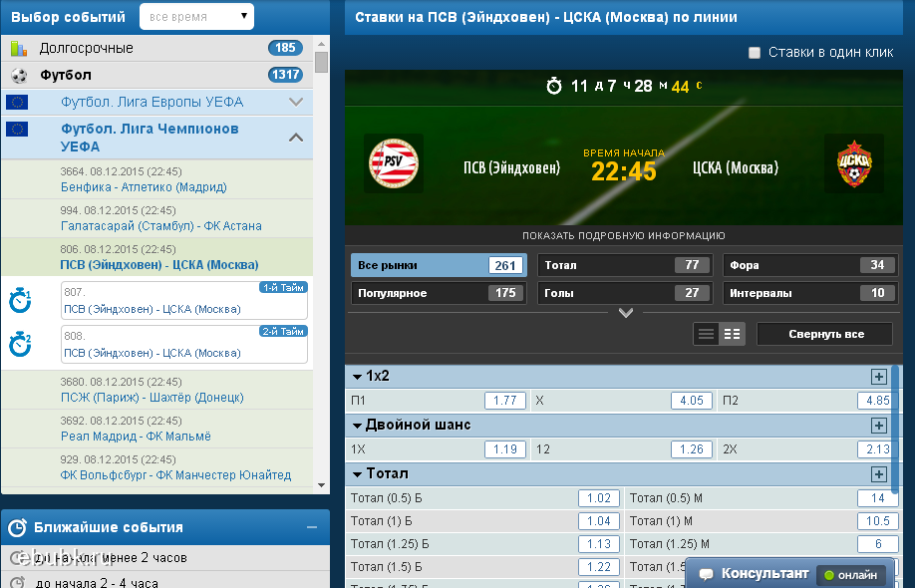Open 1-й Тайм ПСВ - ЦСКА event 807

184,300
